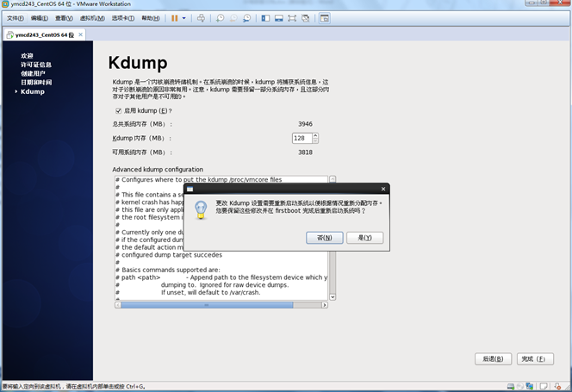The height and width of the screenshot is (392, 572).
Task: Click the orange Pause VM icon
Action: click(174, 18)
